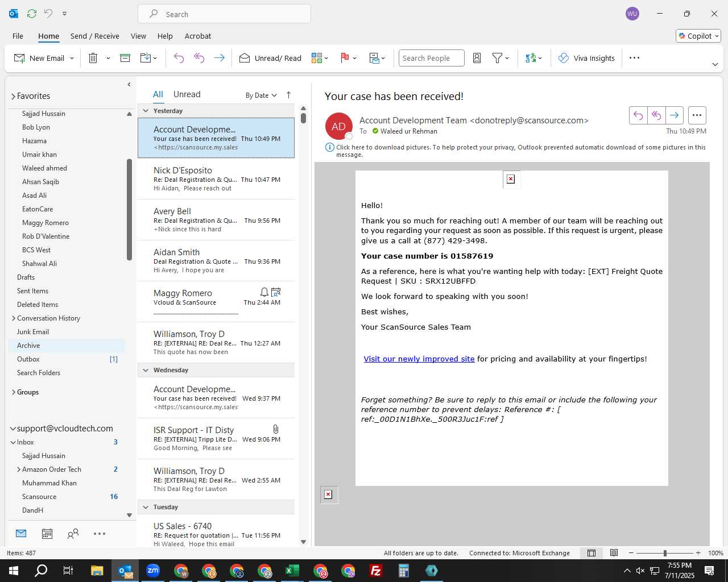Open the Sent Items folder
The height and width of the screenshot is (582, 728).
(32, 291)
